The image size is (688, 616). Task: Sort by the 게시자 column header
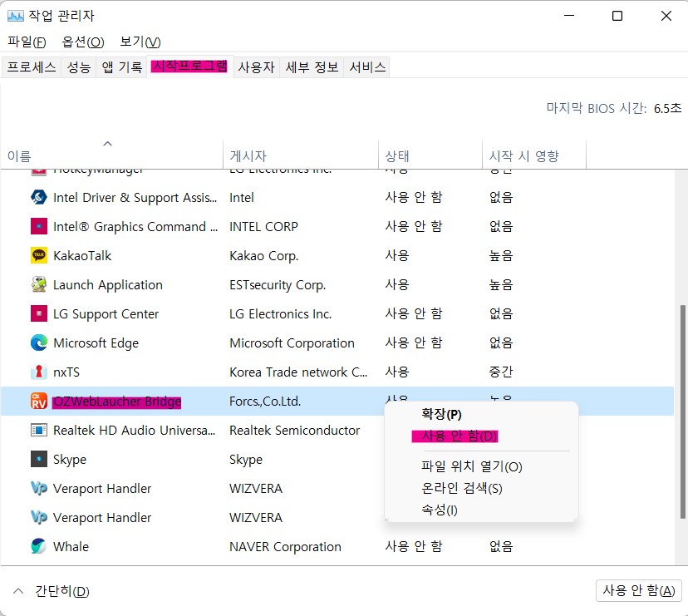[301, 154]
